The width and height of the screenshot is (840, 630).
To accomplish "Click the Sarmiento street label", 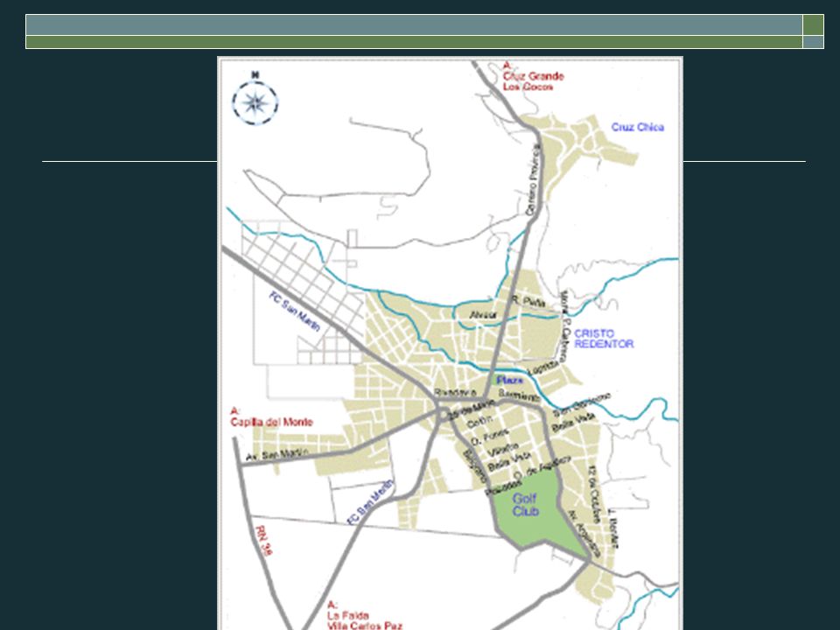I will pos(519,395).
